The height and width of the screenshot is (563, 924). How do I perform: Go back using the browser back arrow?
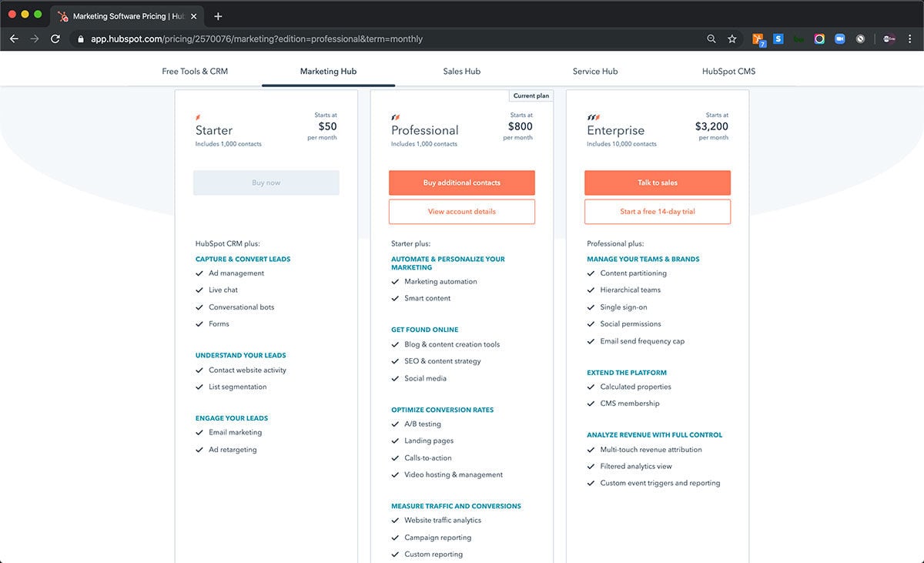(x=14, y=39)
